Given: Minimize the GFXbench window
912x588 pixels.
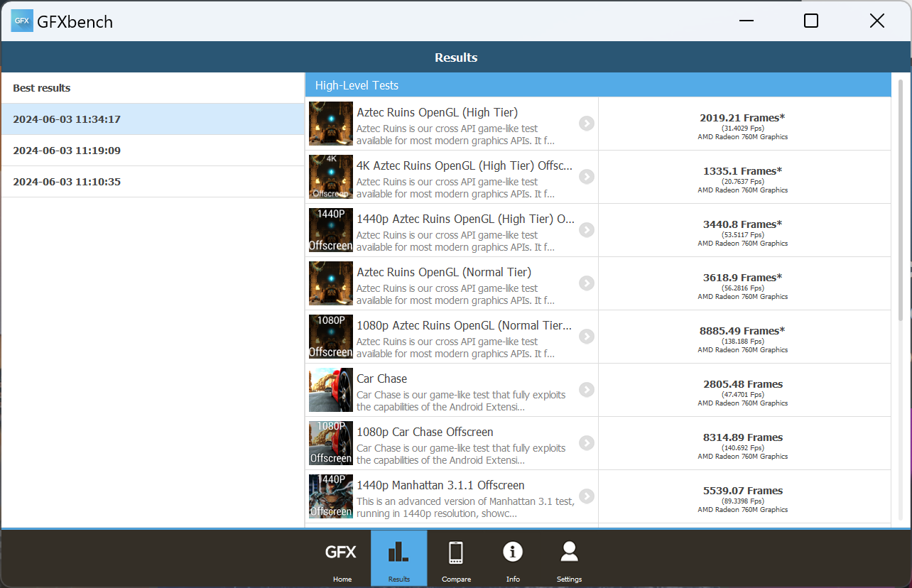Looking at the screenshot, I should 746,21.
